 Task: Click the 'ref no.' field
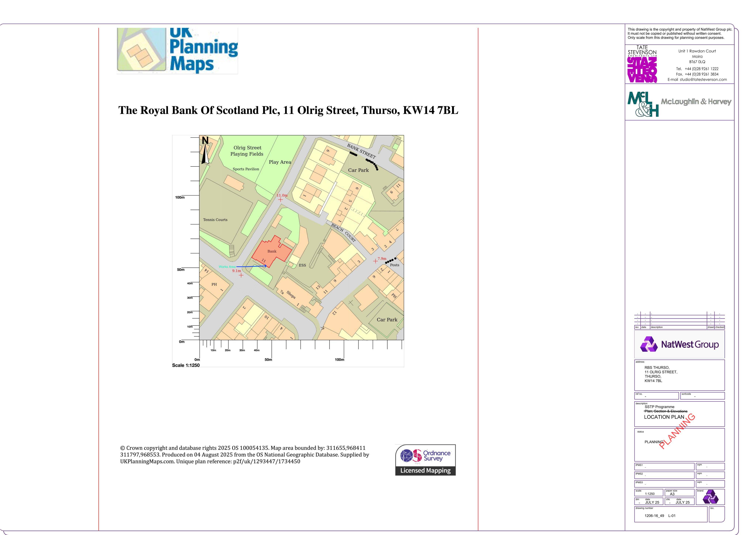point(657,396)
